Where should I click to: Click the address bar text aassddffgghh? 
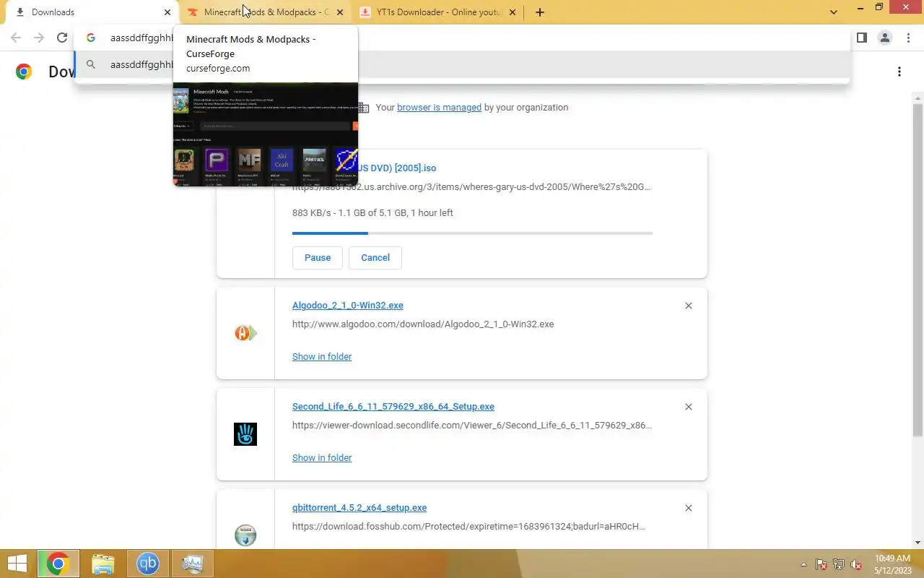[x=142, y=38]
